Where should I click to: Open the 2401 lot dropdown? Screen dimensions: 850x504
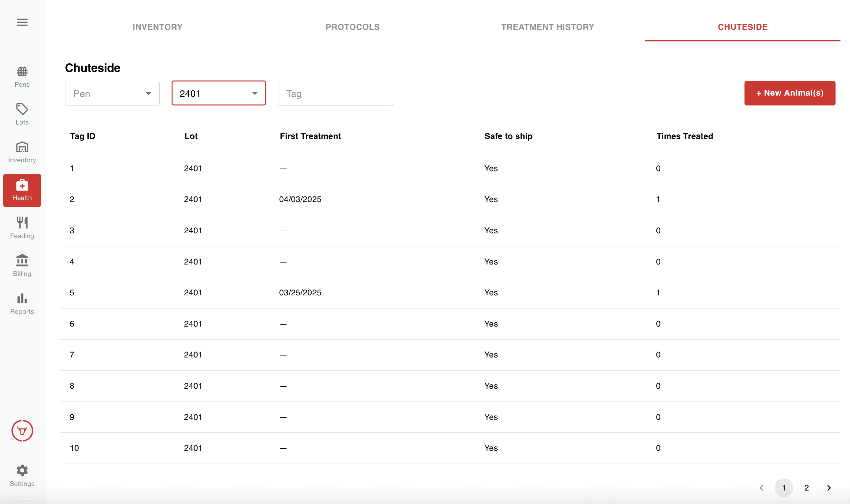(219, 93)
